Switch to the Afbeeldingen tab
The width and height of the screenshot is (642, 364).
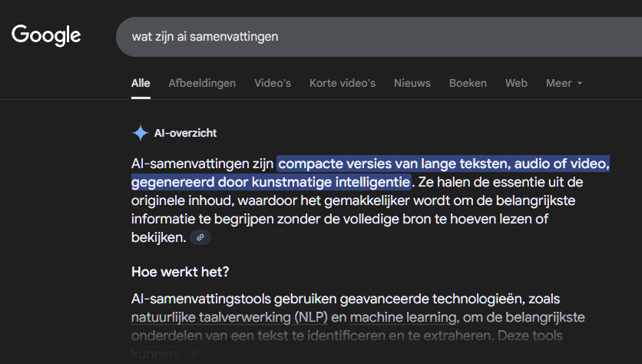202,83
